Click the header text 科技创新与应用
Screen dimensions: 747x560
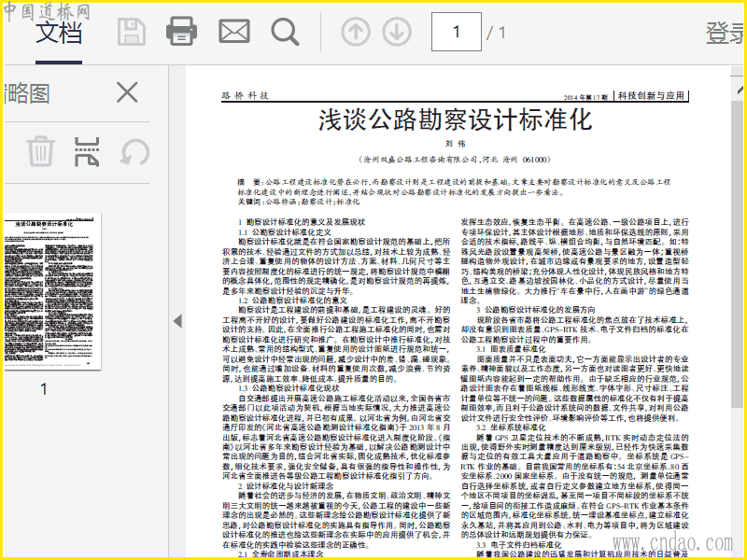[x=651, y=96]
